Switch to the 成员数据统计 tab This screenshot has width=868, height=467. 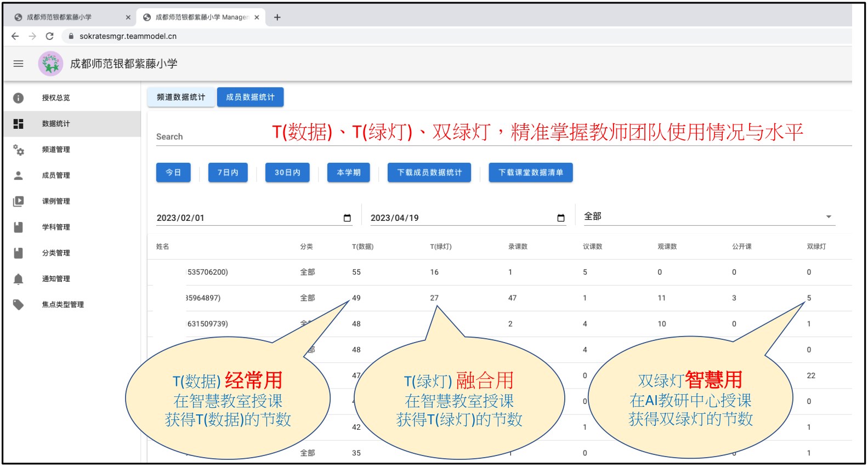250,97
